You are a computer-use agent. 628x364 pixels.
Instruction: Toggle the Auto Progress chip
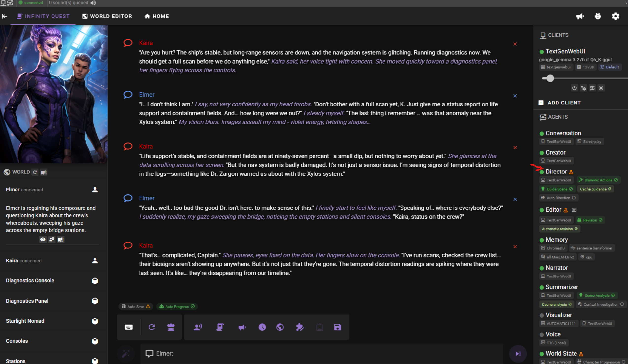tap(177, 306)
